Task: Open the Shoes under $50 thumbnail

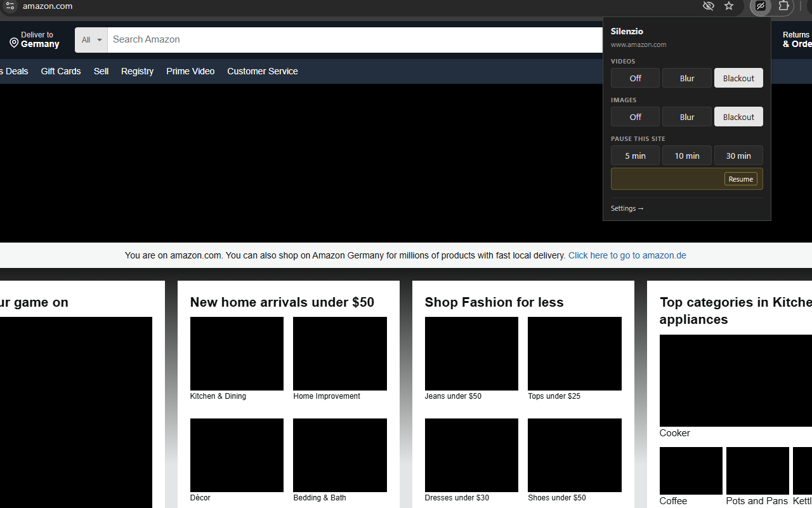Action: coord(575,455)
